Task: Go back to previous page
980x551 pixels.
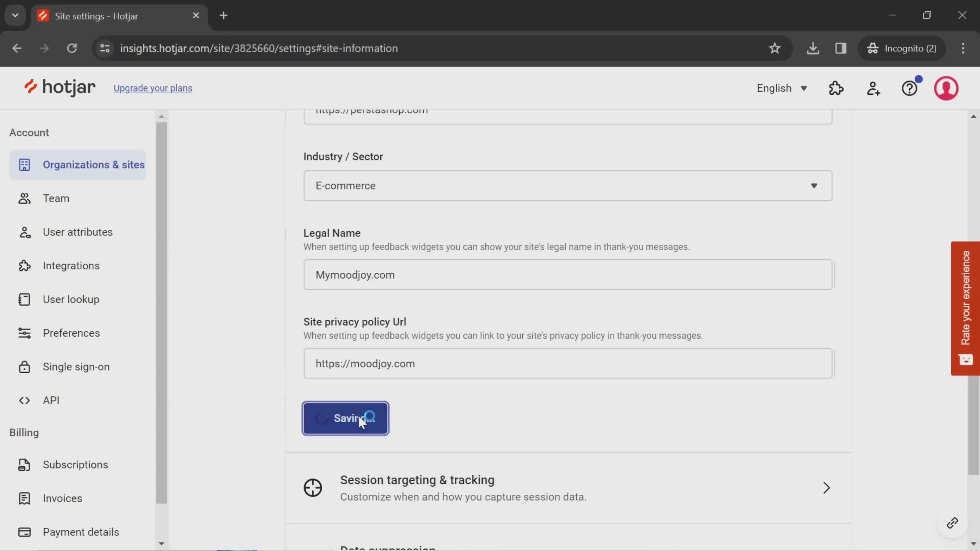Action: 17,48
